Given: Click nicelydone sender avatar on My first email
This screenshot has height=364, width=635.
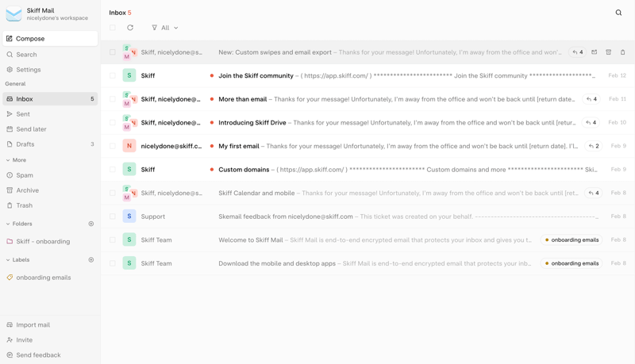Looking at the screenshot, I should tap(129, 146).
